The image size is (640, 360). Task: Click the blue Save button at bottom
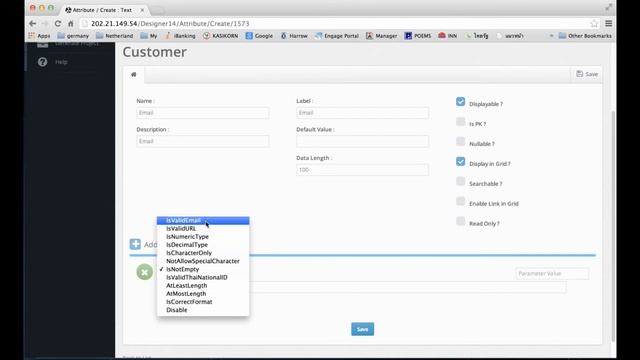coord(362,329)
